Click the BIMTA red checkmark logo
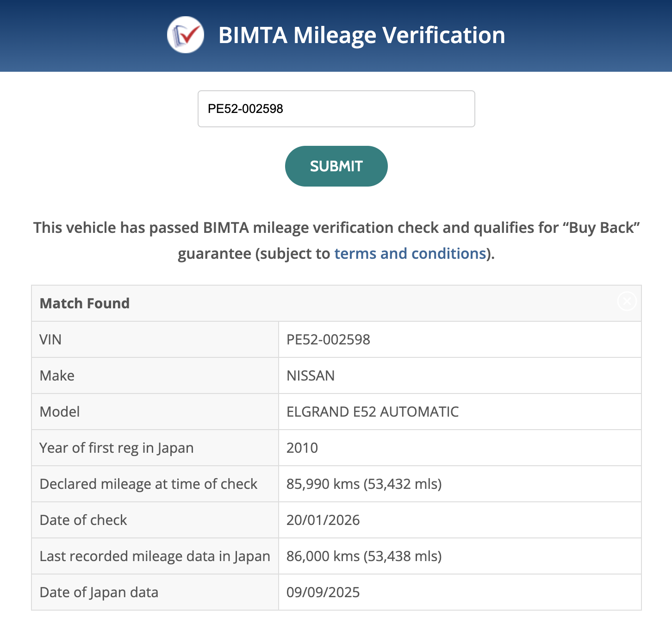Viewport: 672px width, 637px height. tap(186, 35)
